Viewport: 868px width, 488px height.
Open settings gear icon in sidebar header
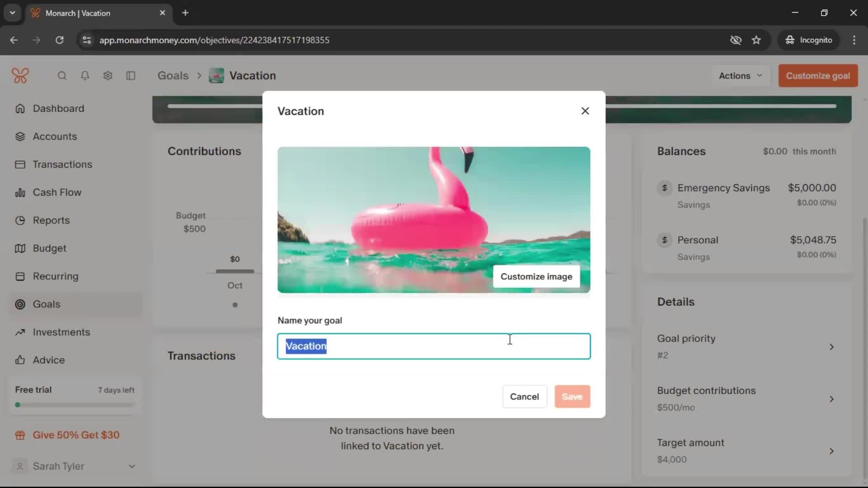(108, 75)
